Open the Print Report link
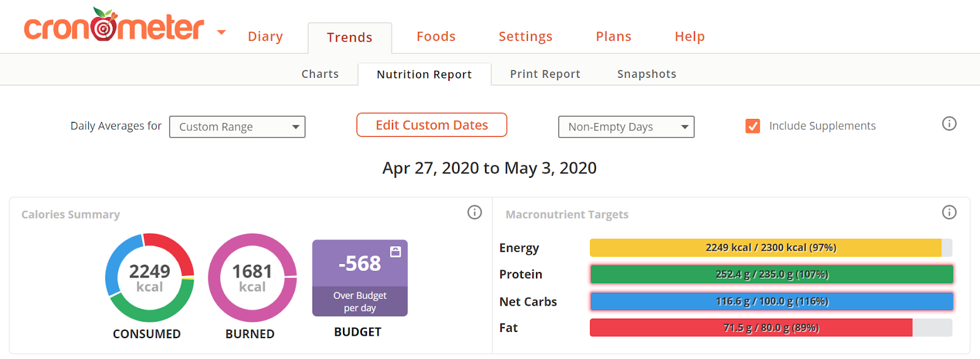Image resolution: width=980 pixels, height=359 pixels. pos(545,74)
